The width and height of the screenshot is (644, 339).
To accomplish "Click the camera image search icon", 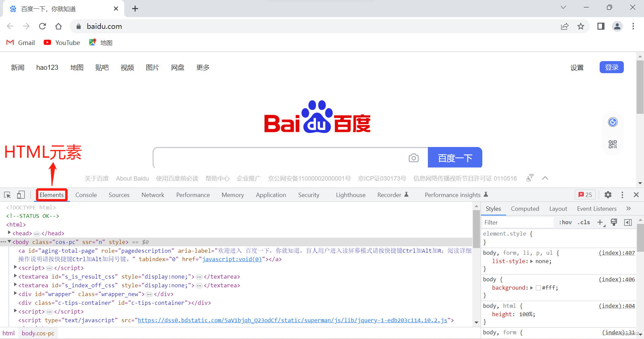I will (x=414, y=158).
